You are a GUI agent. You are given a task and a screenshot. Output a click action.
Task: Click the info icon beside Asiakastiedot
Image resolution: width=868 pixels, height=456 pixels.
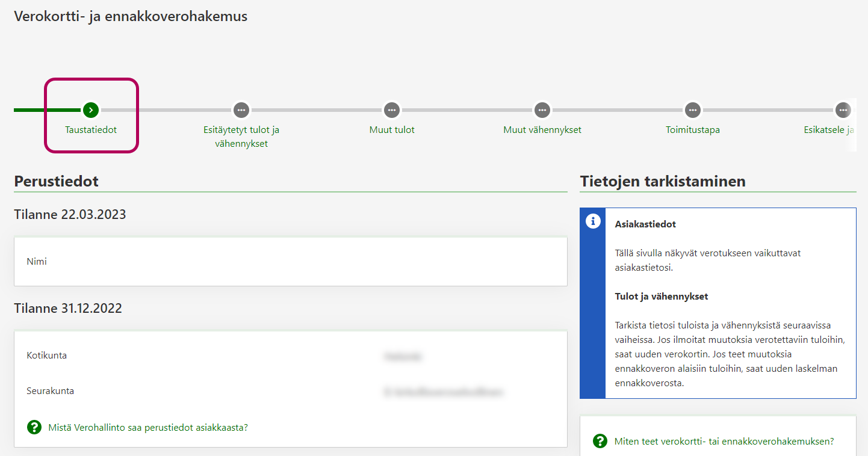(593, 221)
